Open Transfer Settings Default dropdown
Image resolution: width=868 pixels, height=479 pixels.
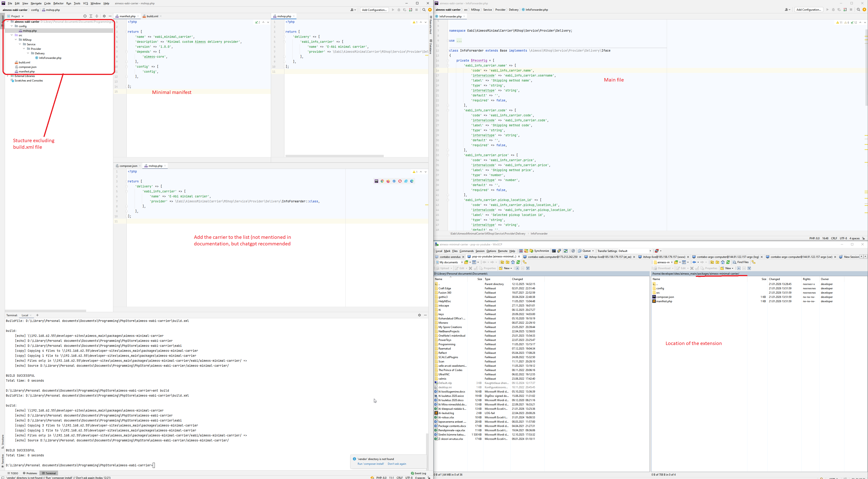coord(650,251)
